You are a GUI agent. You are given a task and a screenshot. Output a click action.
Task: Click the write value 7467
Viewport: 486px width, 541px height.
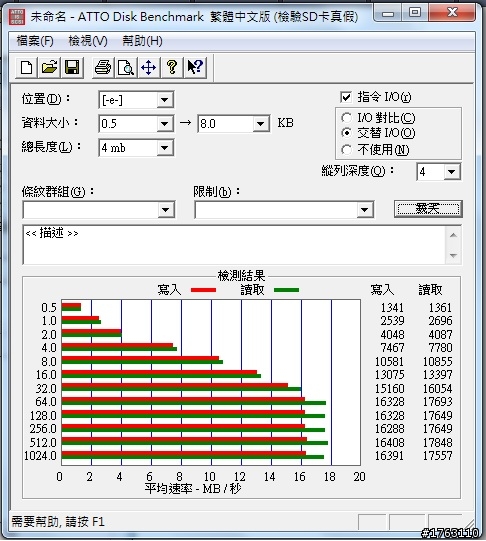coord(392,347)
